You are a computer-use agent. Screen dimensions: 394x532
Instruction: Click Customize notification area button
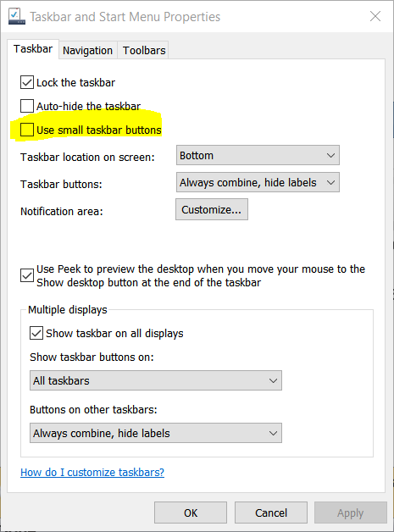click(x=212, y=210)
